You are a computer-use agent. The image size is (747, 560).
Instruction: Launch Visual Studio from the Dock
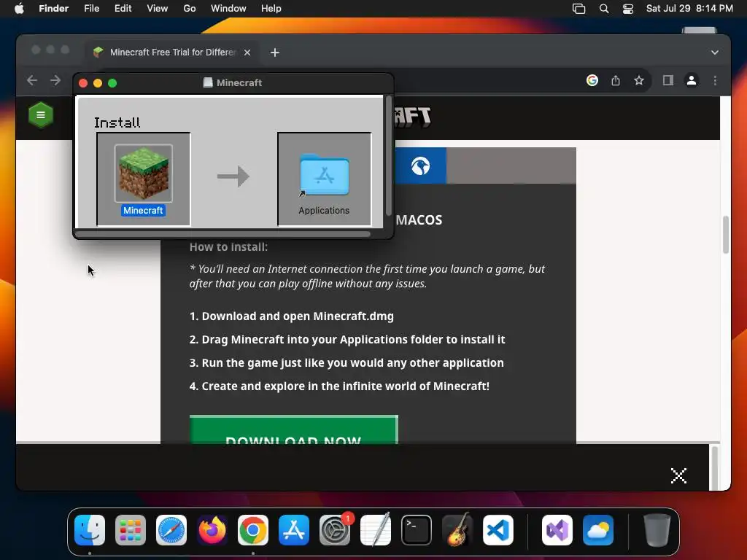(557, 530)
